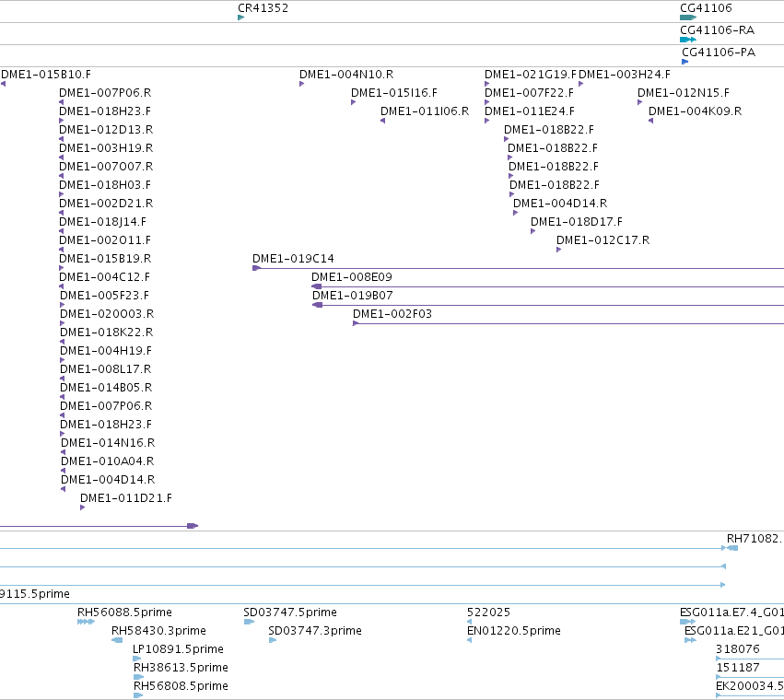Click the 318076 feature label
The width and height of the screenshot is (784, 700).
click(738, 649)
